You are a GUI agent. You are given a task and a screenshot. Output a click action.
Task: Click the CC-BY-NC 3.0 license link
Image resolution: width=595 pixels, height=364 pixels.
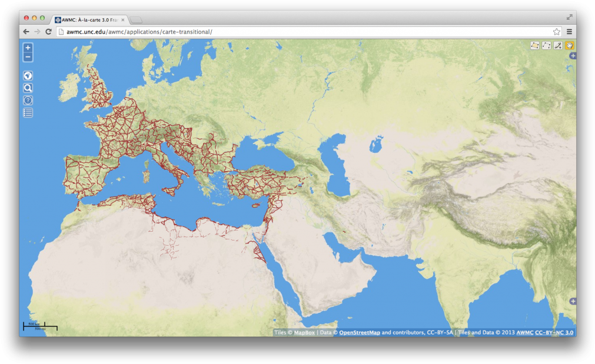pyautogui.click(x=554, y=333)
